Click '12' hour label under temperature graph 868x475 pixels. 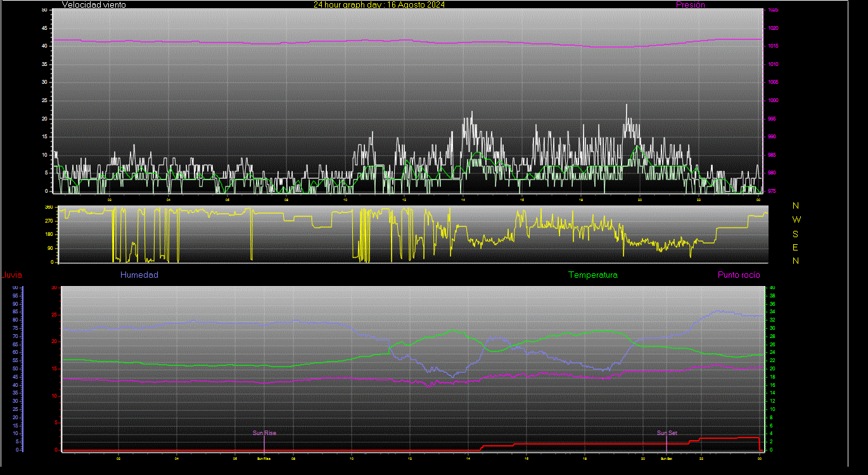click(x=410, y=458)
